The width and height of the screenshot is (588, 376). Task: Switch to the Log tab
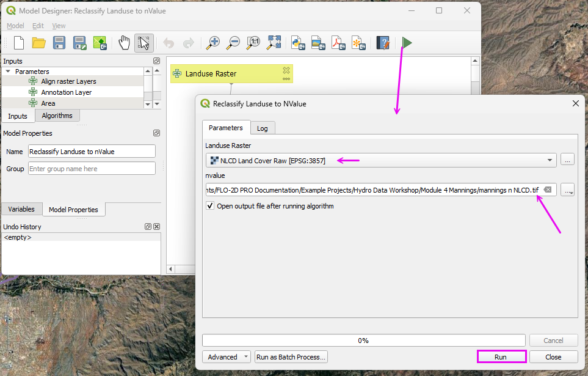[262, 128]
